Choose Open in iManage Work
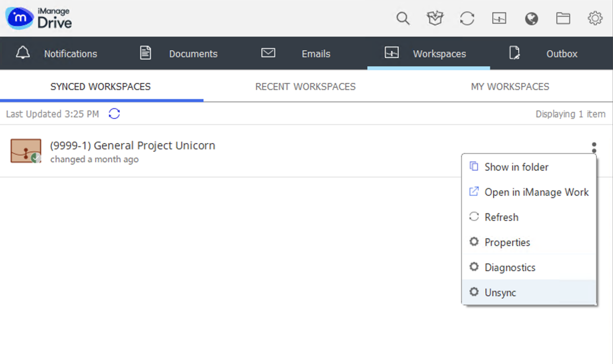Screen dimensions: 613x364 536,192
